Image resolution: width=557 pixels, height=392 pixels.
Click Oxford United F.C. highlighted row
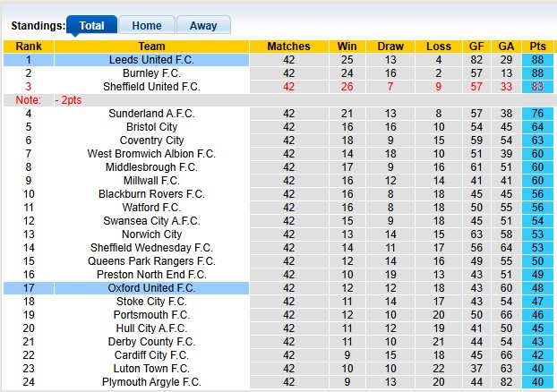[151, 288]
